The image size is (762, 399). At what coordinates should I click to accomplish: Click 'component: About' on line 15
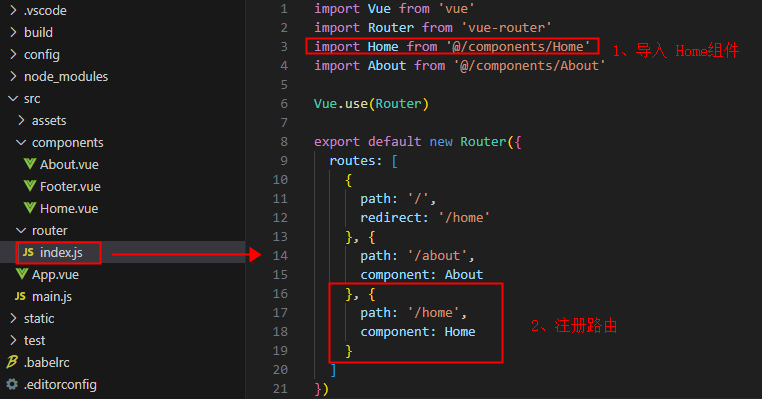(421, 275)
